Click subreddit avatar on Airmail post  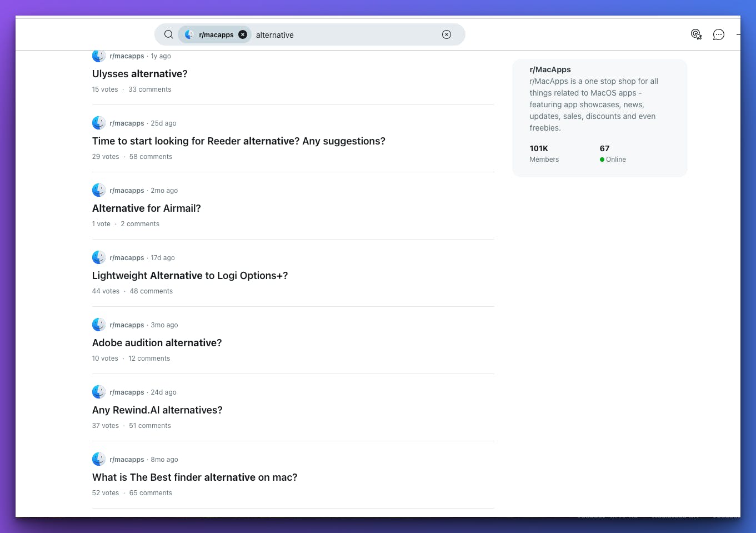point(99,190)
